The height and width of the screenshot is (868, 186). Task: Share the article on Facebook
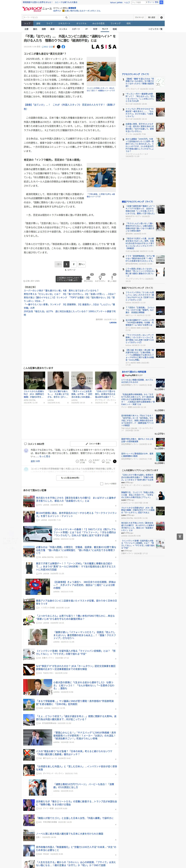[x=63, y=47]
